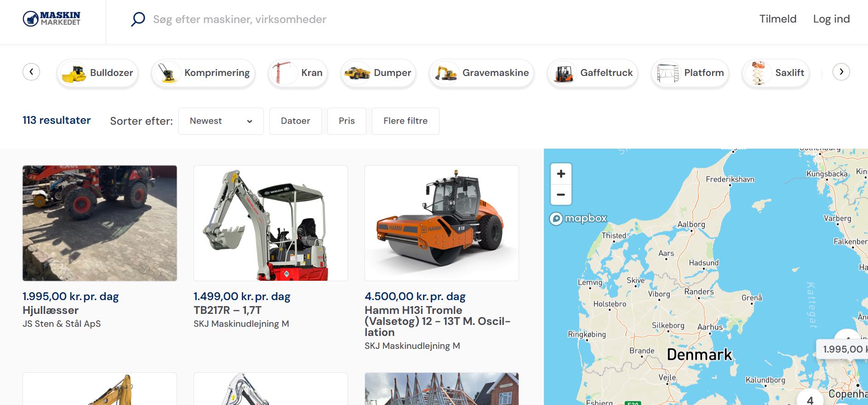The width and height of the screenshot is (868, 405).
Task: Click SKJ Maskinudlejning M under TB217R
Action: 241,324
